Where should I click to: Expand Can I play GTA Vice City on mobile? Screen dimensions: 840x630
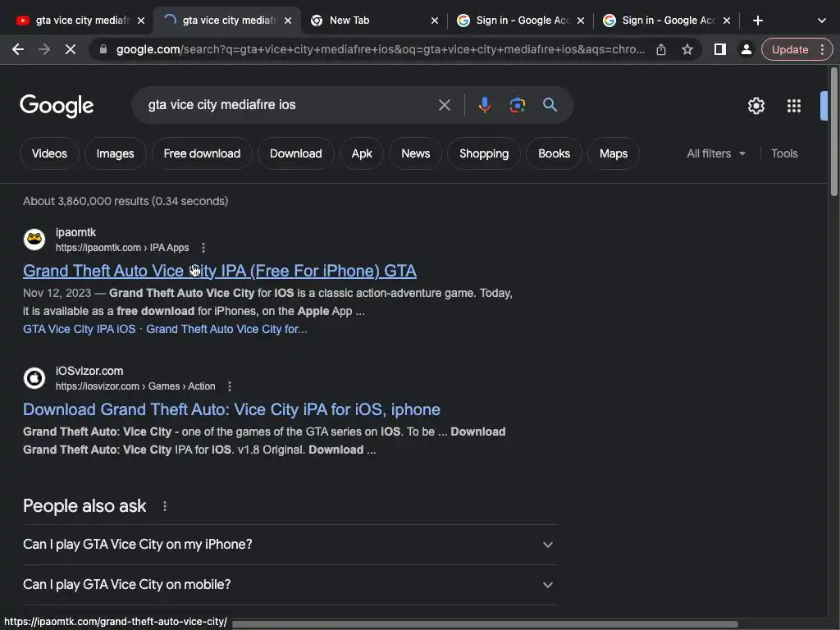(x=290, y=585)
